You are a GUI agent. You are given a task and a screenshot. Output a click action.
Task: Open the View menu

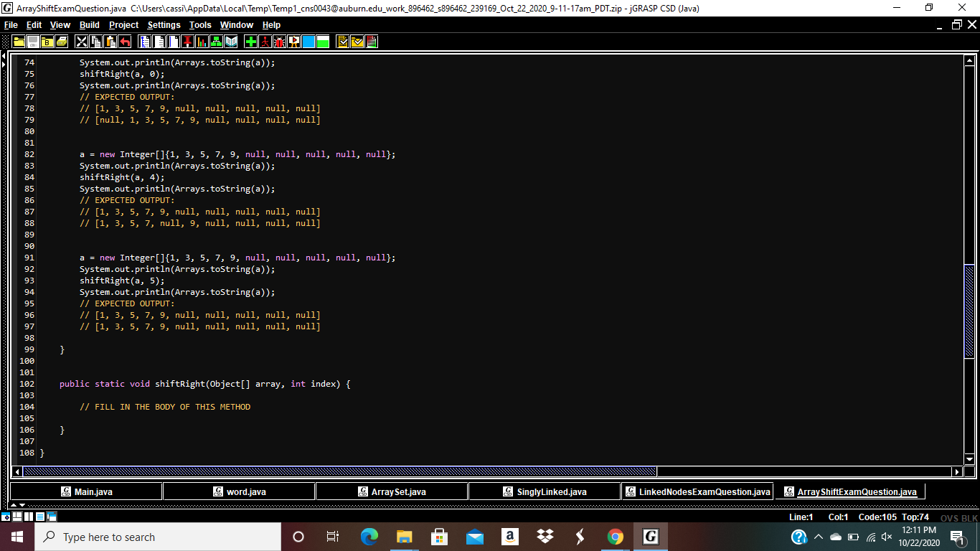[x=60, y=25]
